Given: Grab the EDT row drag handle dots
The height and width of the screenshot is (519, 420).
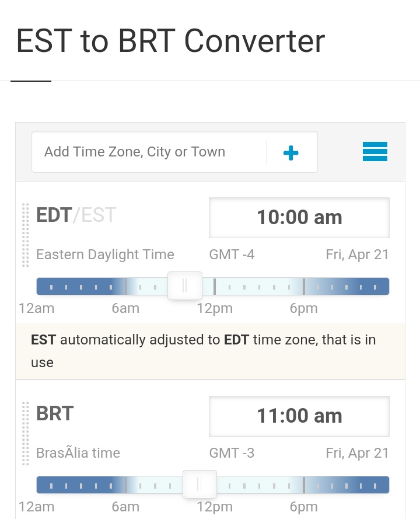Looking at the screenshot, I should coord(26,235).
